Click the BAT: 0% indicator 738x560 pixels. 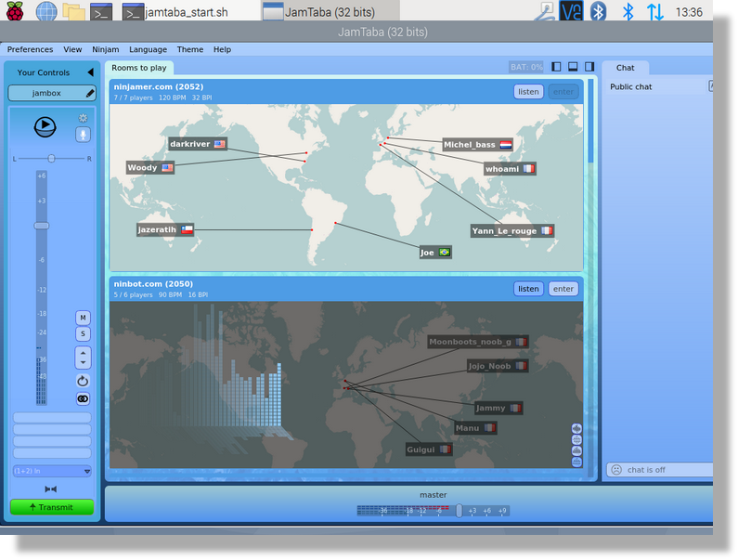(x=526, y=67)
